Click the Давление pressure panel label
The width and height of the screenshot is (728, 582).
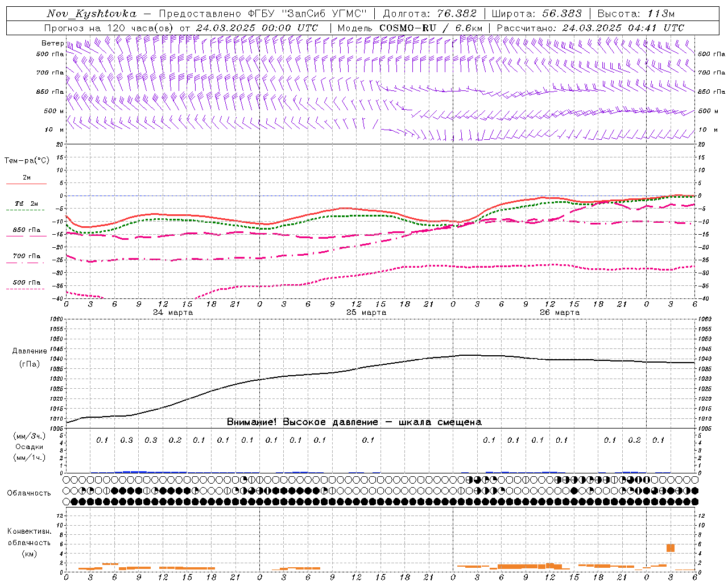[30, 351]
